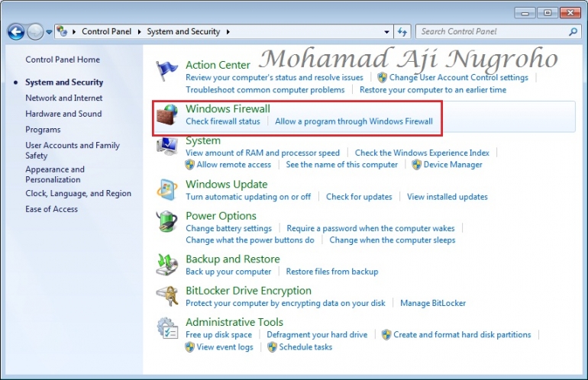The width and height of the screenshot is (588, 380).
Task: Open Network and Internet category
Action: coord(63,98)
